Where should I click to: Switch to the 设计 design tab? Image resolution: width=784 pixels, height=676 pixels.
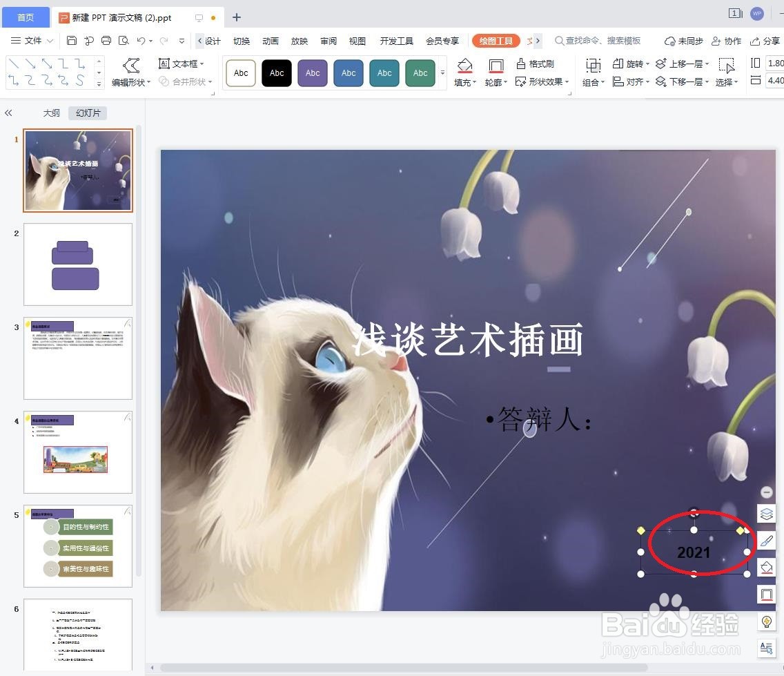click(213, 41)
